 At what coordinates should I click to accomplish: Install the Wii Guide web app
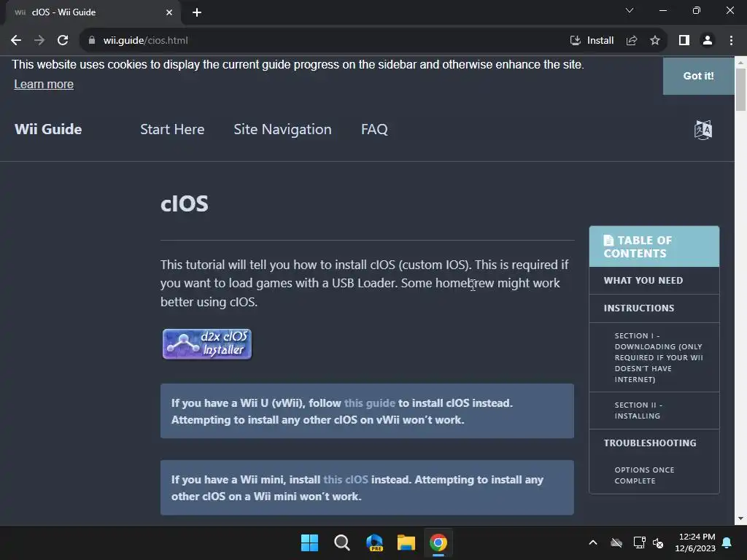(592, 41)
